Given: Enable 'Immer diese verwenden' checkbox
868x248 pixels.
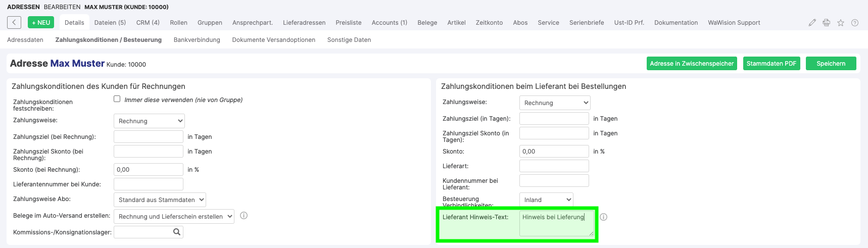Looking at the screenshot, I should click(117, 100).
